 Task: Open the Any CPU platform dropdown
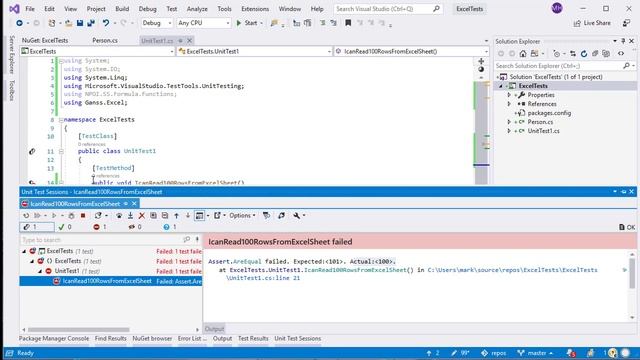pyautogui.click(x=204, y=23)
